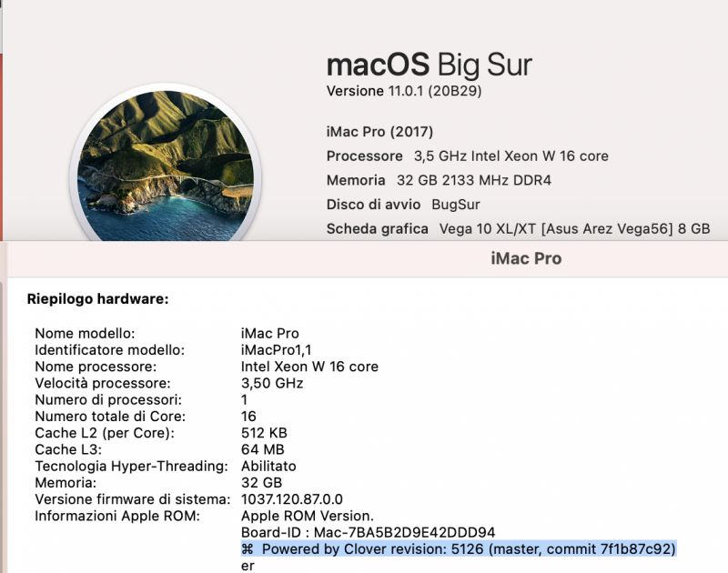The image size is (728, 573).
Task: Click Memoria value 32 GB in summary
Action: 261,483
